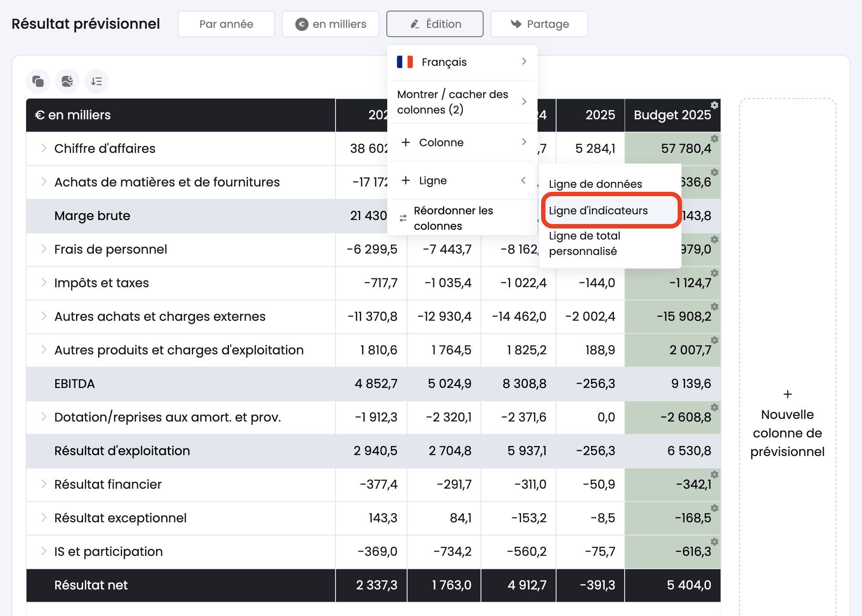Click the euro coin icon in en milliers
The height and width of the screenshot is (616, 862).
click(x=302, y=24)
